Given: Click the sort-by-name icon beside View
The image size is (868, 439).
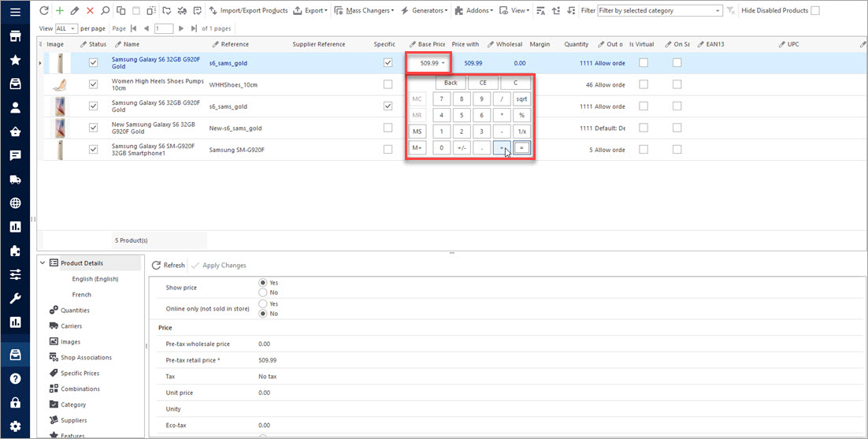Looking at the screenshot, I should [x=541, y=10].
